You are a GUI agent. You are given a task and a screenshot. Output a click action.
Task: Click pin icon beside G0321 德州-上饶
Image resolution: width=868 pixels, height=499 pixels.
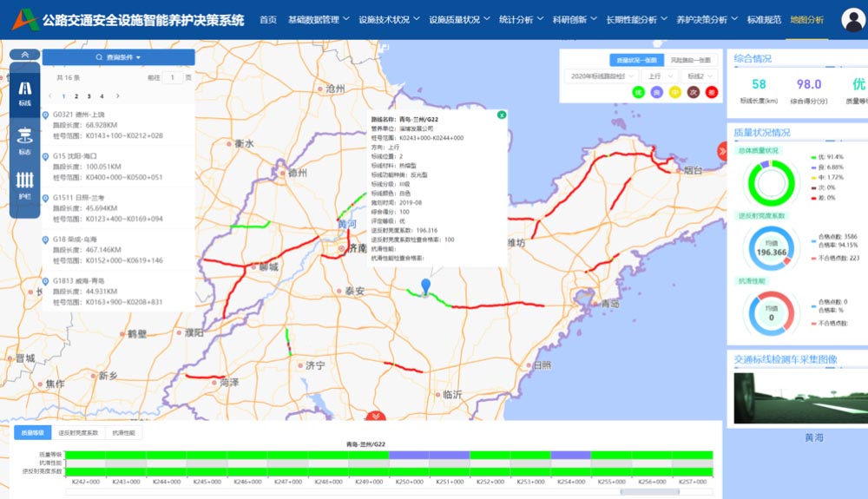[45, 115]
